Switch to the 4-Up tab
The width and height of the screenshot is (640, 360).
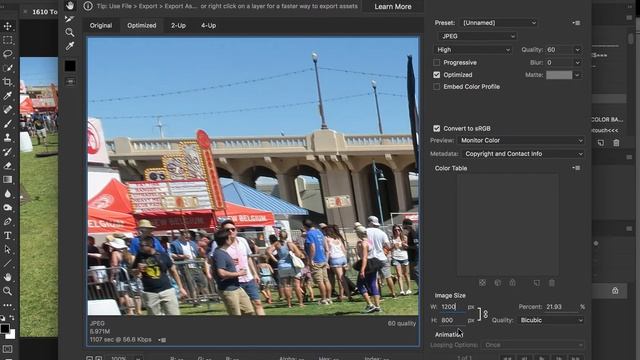(x=208, y=25)
